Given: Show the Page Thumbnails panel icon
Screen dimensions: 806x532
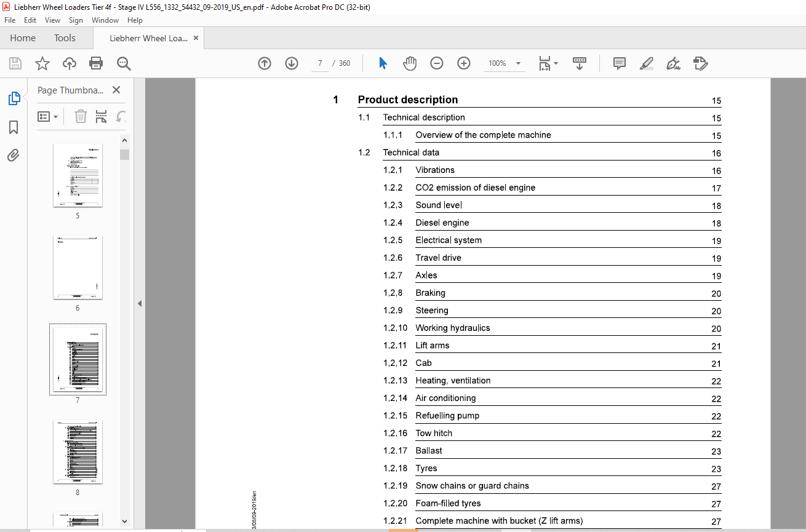Looking at the screenshot, I should click(x=14, y=98).
